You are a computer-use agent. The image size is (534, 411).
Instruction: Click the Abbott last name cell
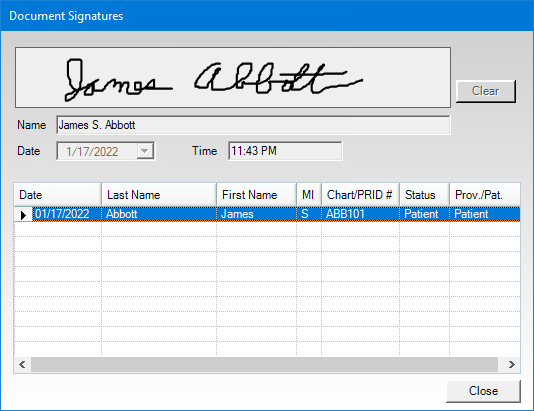(159, 214)
